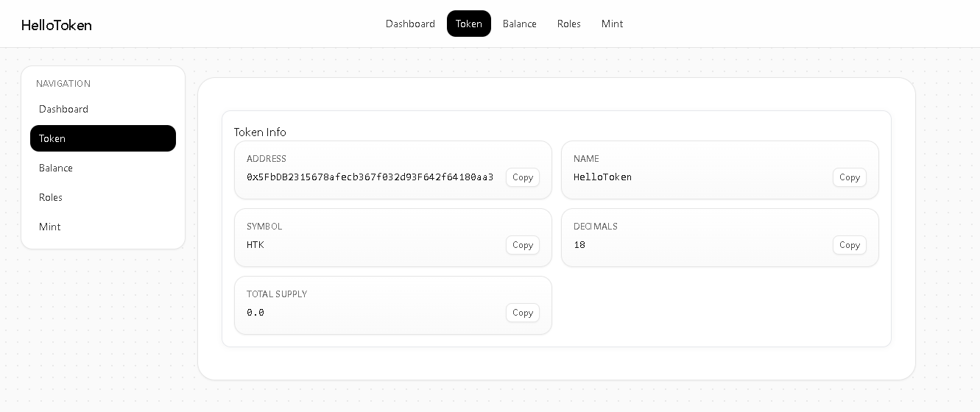Copy the total supply value
The image size is (980, 412).
(522, 313)
